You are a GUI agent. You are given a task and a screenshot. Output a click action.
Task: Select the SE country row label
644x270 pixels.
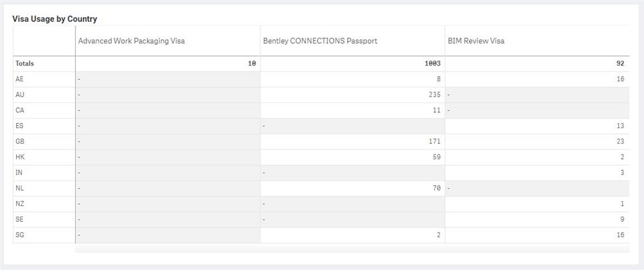pos(19,220)
